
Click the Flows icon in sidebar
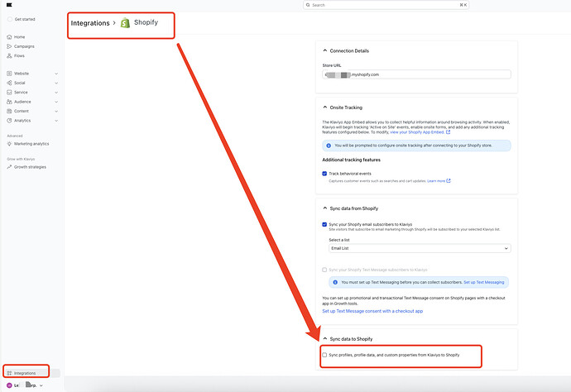pos(9,55)
